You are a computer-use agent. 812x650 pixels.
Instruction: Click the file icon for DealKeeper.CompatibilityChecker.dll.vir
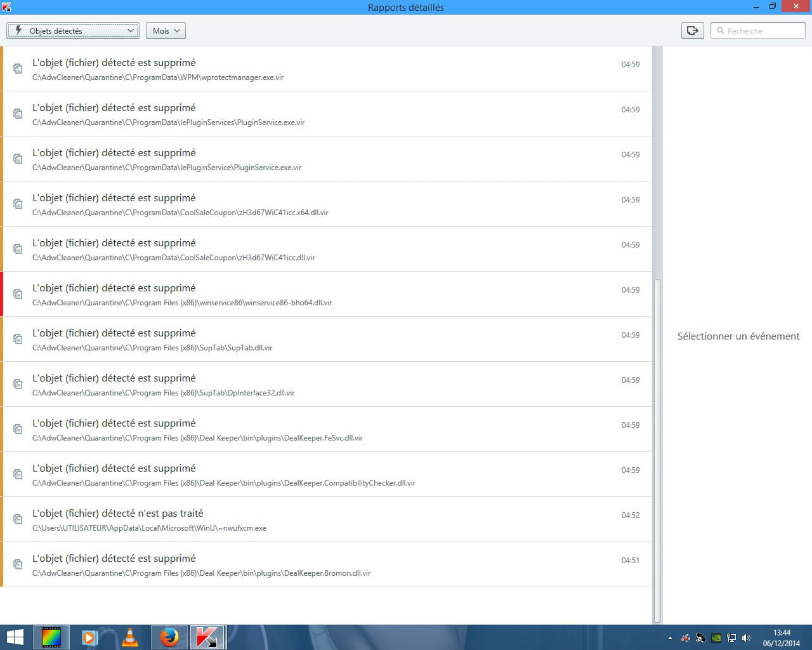click(18, 474)
